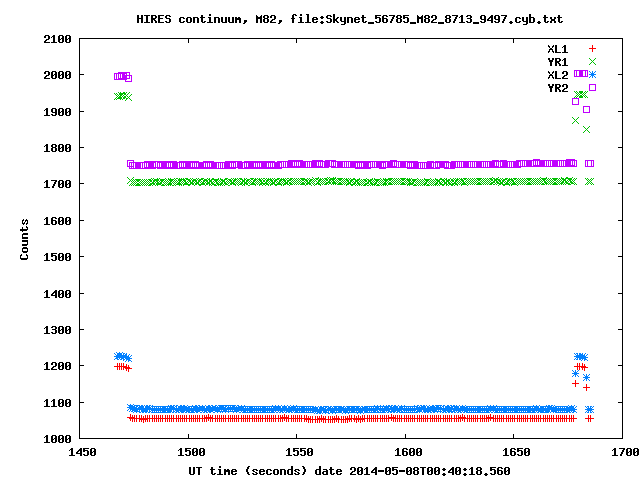Click the 1700 x-axis tick label
640x480 pixels.
tap(625, 452)
